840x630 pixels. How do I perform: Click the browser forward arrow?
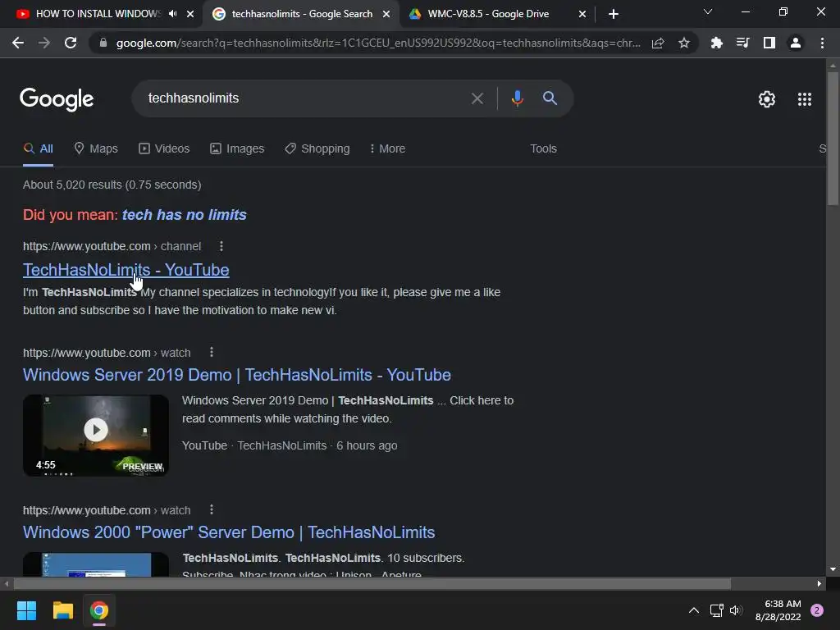(44, 43)
